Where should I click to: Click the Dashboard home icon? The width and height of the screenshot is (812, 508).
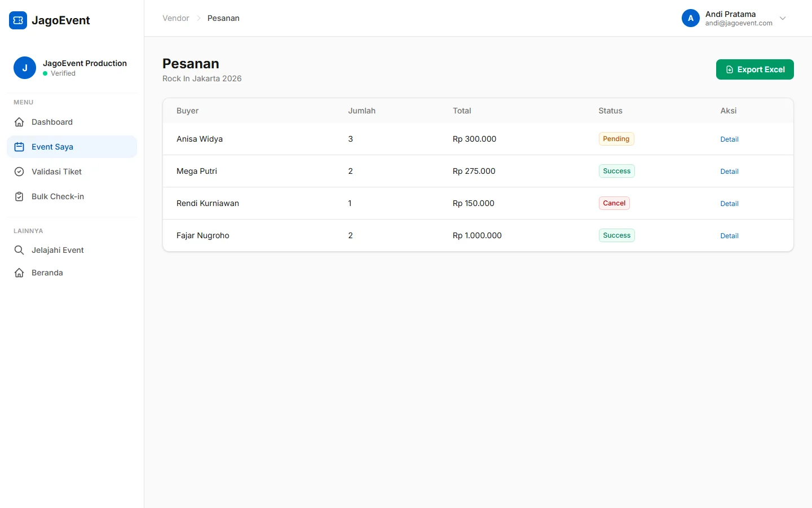pyautogui.click(x=19, y=122)
